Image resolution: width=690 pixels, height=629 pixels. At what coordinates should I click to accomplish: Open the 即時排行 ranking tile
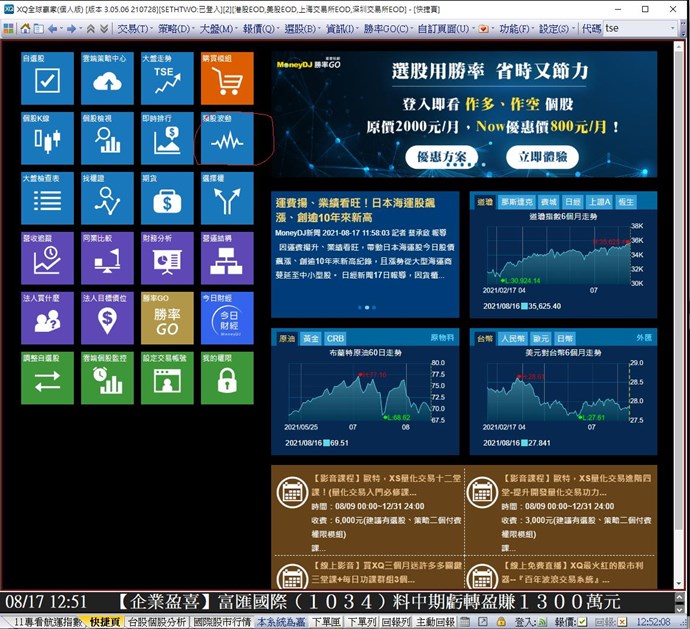point(167,138)
